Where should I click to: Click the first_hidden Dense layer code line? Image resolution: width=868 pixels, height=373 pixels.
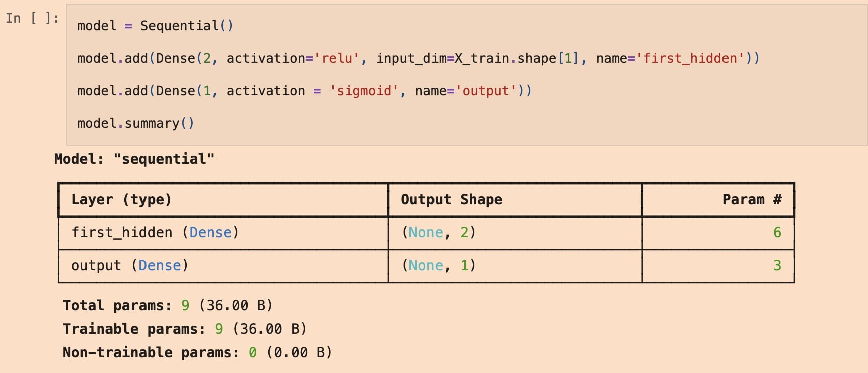coord(418,58)
